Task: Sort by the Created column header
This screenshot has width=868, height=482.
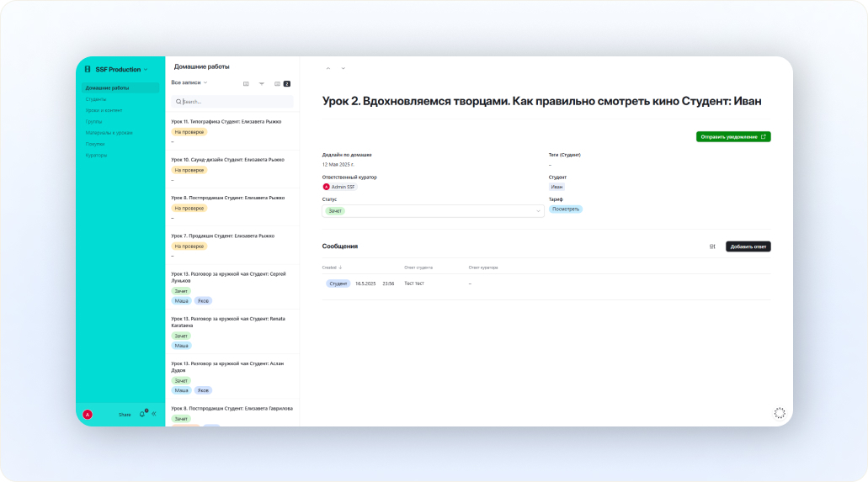Action: click(333, 267)
